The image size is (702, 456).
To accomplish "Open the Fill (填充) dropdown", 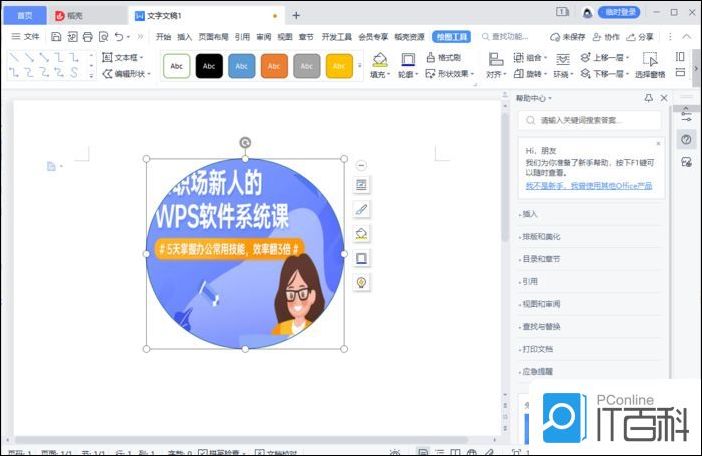I will point(379,74).
